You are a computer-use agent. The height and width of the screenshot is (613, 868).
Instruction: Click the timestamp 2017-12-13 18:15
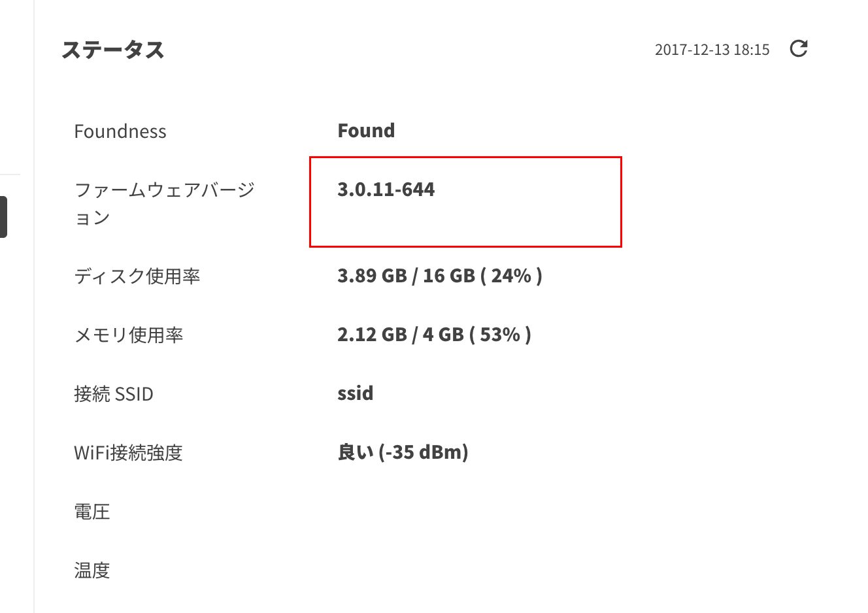pyautogui.click(x=712, y=49)
